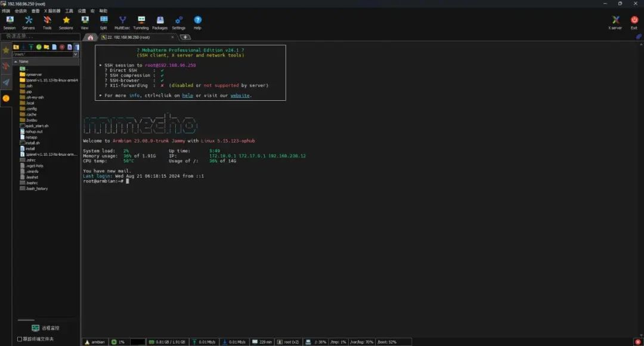Open the first menu bar item (终端)
Image resolution: width=644 pixels, height=346 pixels.
[6, 11]
